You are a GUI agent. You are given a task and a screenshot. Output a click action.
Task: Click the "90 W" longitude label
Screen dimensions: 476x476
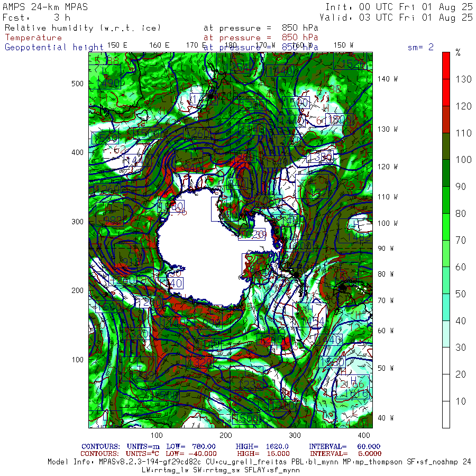[386, 249]
